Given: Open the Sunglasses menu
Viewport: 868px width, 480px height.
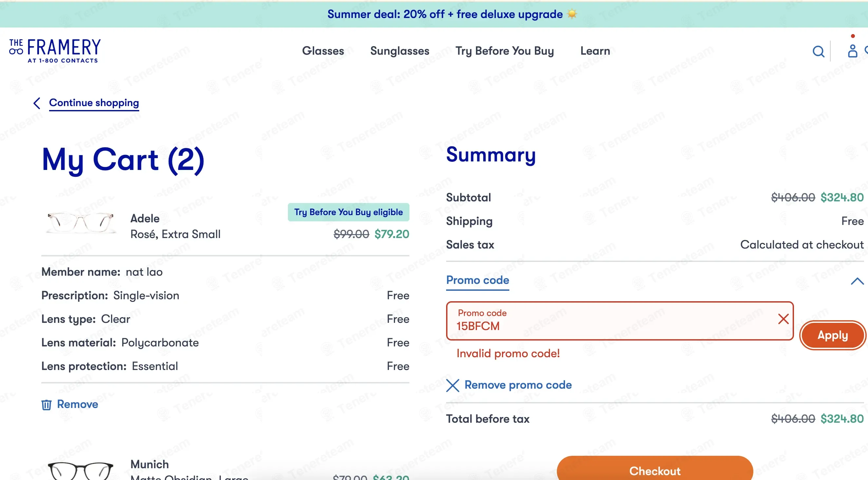Looking at the screenshot, I should [x=400, y=51].
